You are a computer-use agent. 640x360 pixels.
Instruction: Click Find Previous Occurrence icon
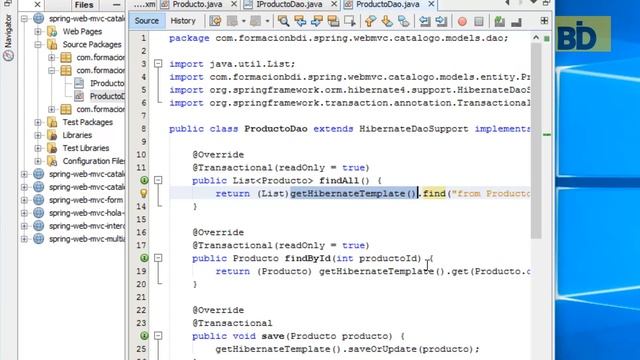point(300,21)
